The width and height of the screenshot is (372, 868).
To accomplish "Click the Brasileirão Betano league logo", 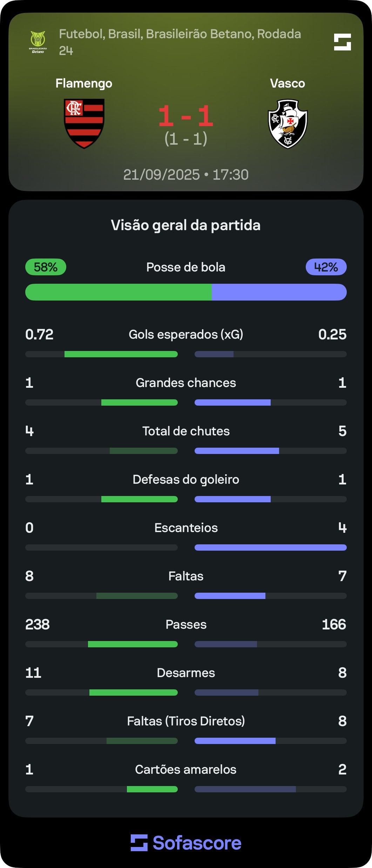I will click(38, 42).
